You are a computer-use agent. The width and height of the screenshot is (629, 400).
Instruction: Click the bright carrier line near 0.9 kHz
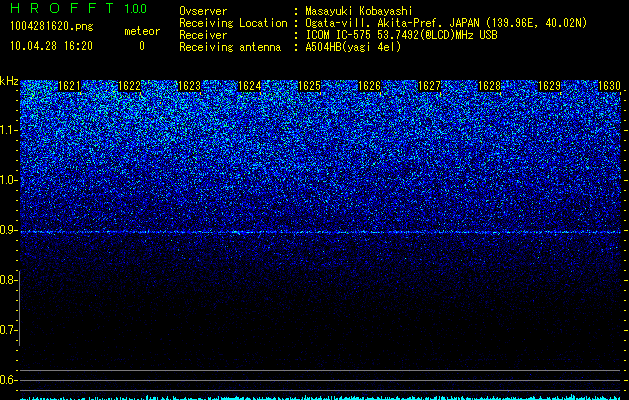320,232
